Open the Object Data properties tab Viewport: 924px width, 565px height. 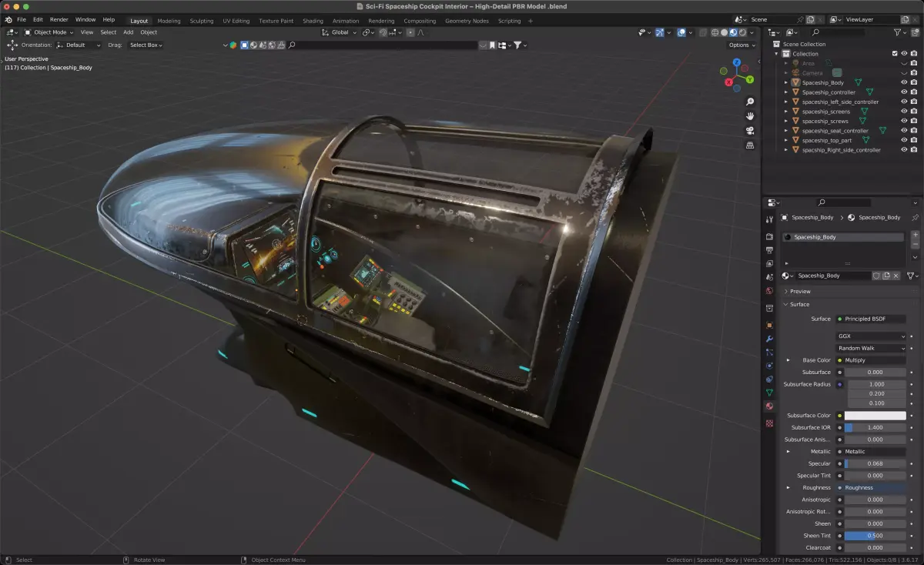coord(769,393)
